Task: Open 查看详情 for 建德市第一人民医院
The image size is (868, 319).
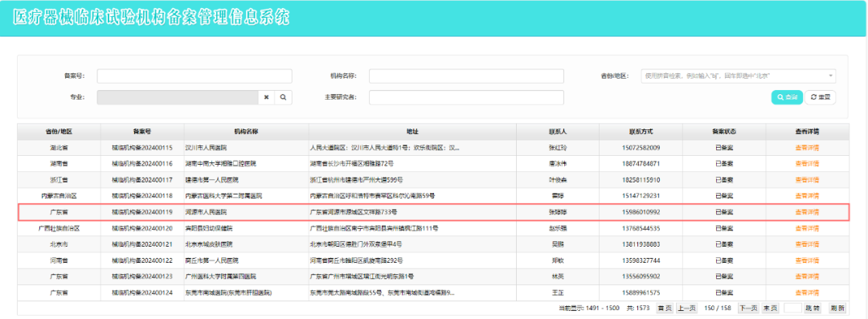Action: tap(807, 180)
